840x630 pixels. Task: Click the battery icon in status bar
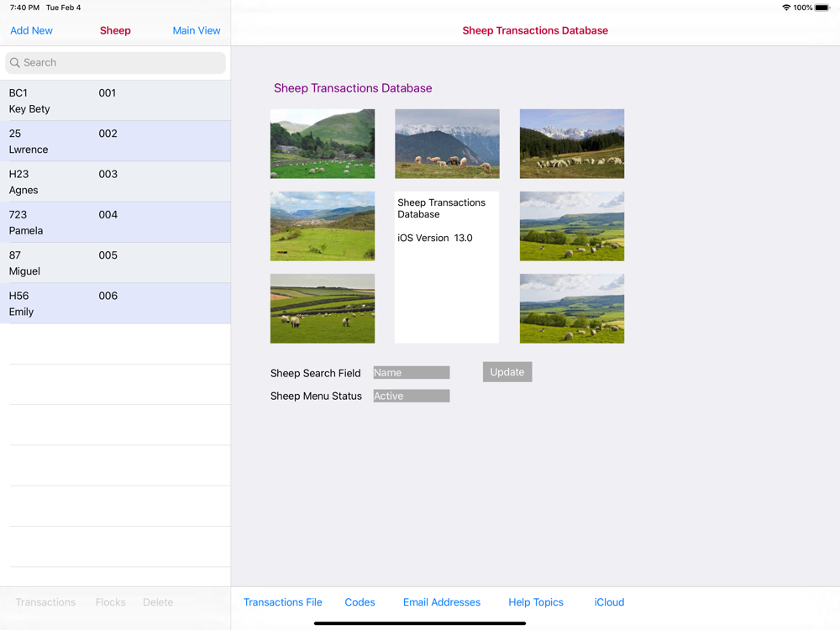click(x=823, y=8)
